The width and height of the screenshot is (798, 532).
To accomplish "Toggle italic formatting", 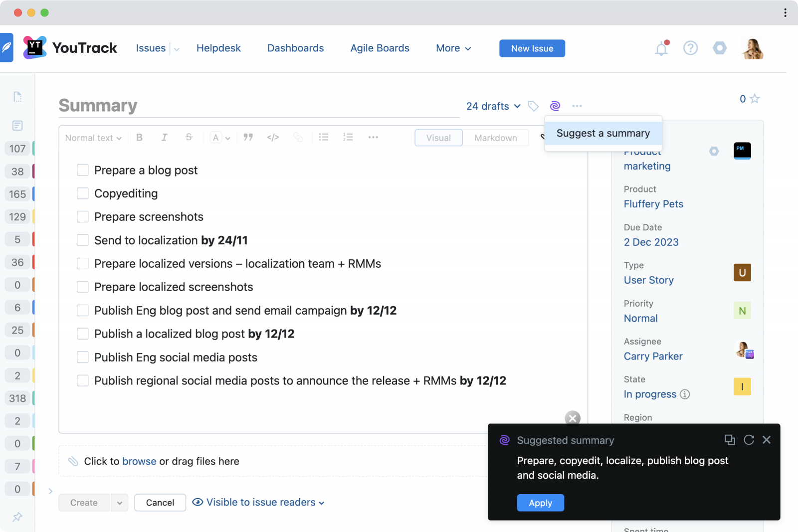I will click(x=164, y=137).
